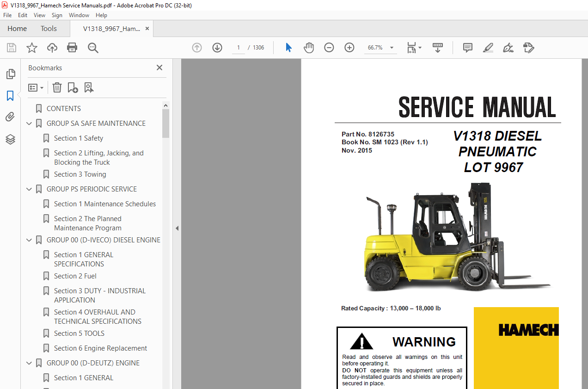The height and width of the screenshot is (389, 588).
Task: Click the Share/send file icon
Action: 529,48
